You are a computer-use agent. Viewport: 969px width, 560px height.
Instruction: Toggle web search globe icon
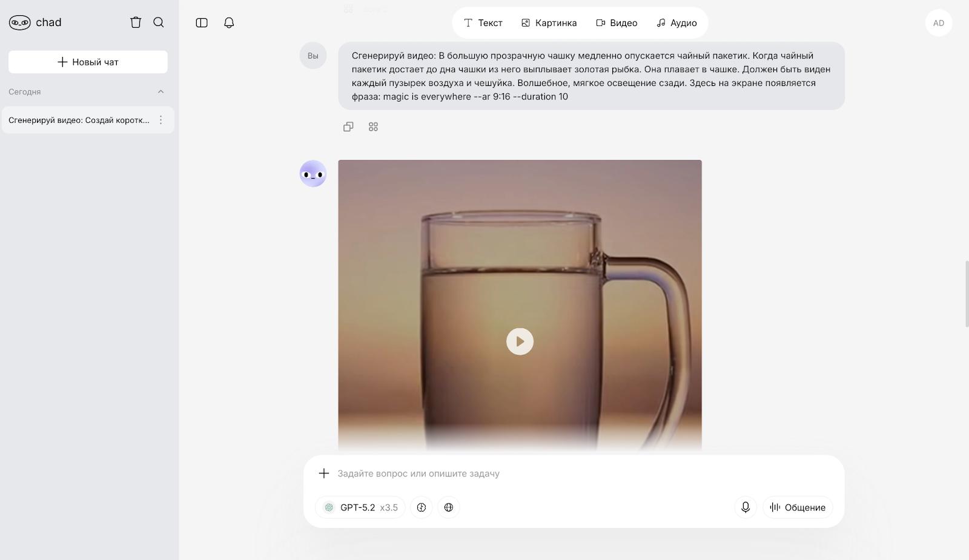tap(448, 507)
